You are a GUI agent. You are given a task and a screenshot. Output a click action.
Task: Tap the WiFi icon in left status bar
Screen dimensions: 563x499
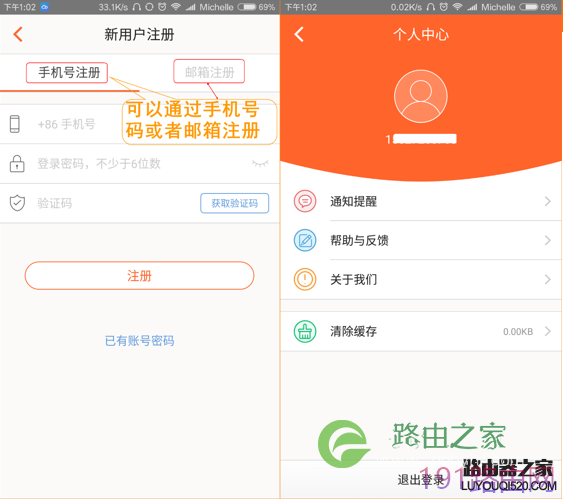click(176, 7)
